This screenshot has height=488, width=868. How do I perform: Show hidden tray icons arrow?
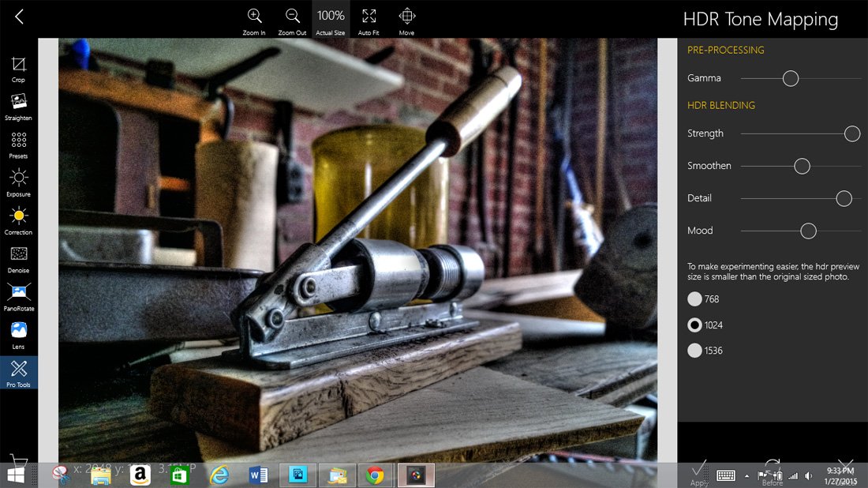(x=746, y=476)
